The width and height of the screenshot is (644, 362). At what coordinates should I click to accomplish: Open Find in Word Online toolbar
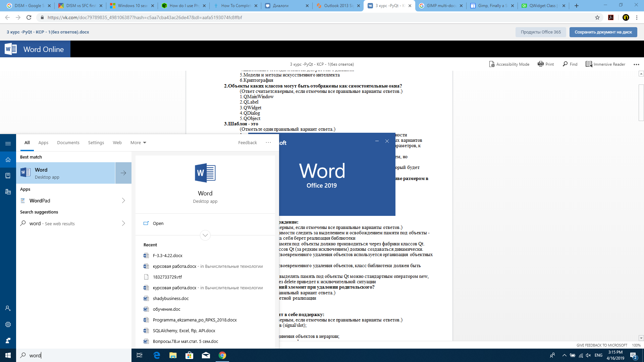[570, 64]
